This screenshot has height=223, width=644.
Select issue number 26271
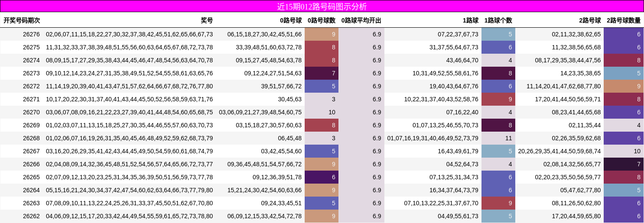coord(31,99)
